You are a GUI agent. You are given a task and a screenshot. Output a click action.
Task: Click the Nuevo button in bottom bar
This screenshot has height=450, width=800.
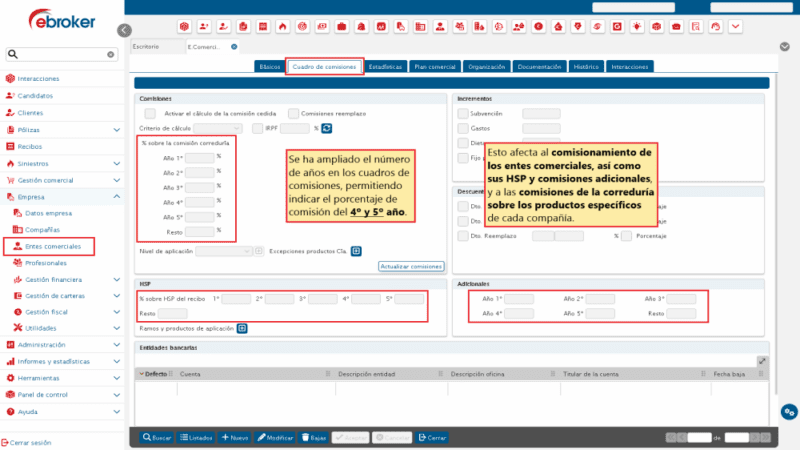pyautogui.click(x=235, y=438)
